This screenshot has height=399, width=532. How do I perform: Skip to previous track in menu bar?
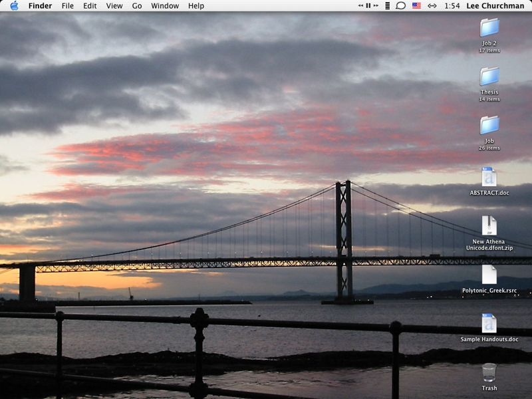(360, 6)
